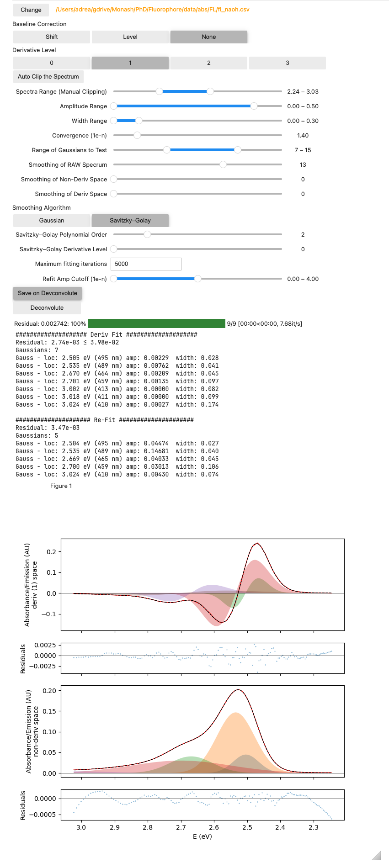389x868 pixels.
Task: Click the figure resize corner handle
Action: coord(376,855)
